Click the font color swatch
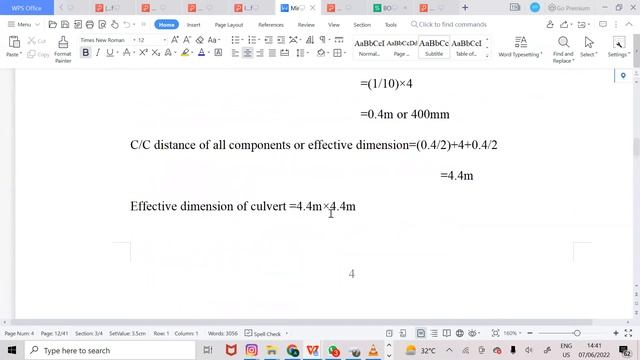This screenshot has height=360, width=640. click(201, 53)
